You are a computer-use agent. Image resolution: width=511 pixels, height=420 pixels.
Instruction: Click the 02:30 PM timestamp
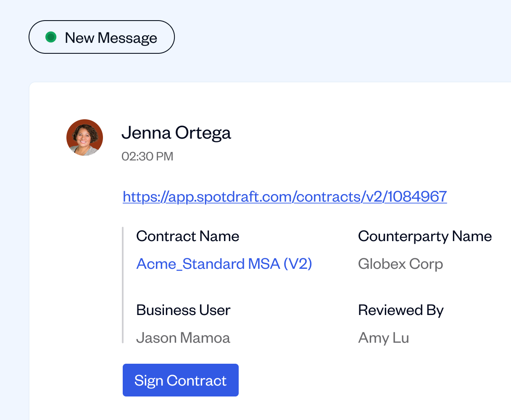click(x=147, y=157)
